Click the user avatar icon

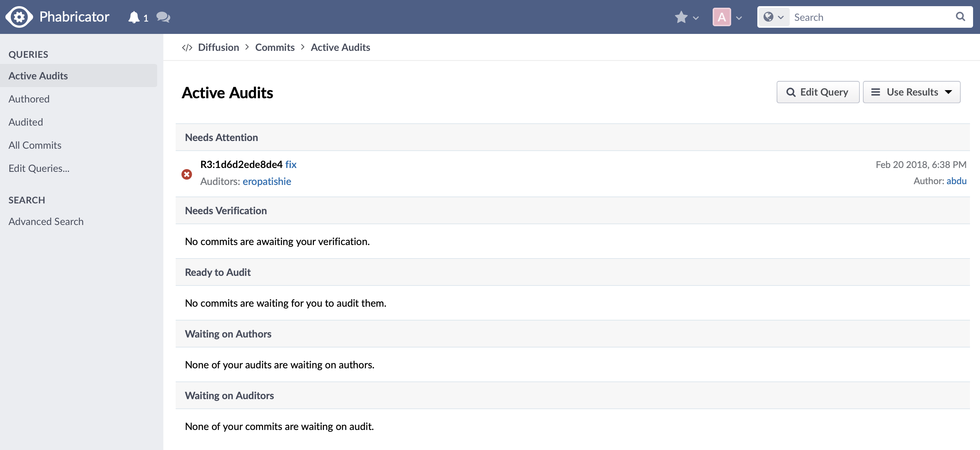722,17
